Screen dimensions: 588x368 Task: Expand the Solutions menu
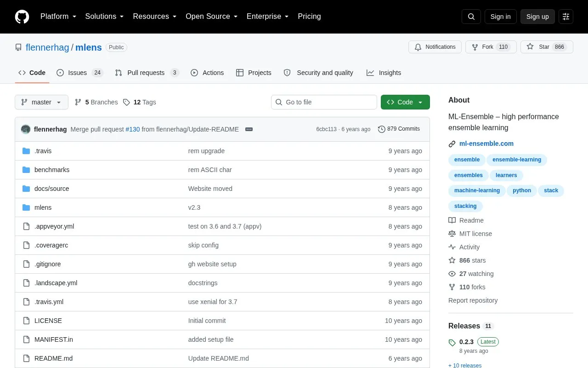(x=105, y=17)
